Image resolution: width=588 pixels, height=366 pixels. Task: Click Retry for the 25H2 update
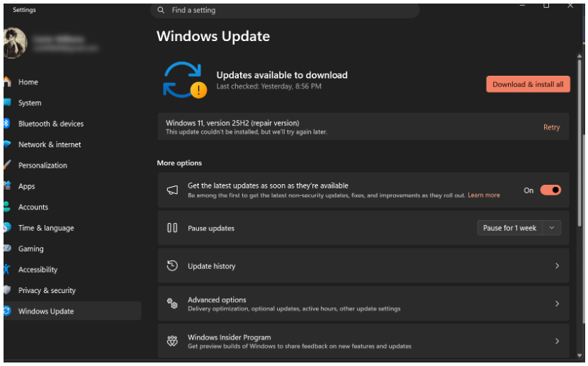click(x=551, y=127)
